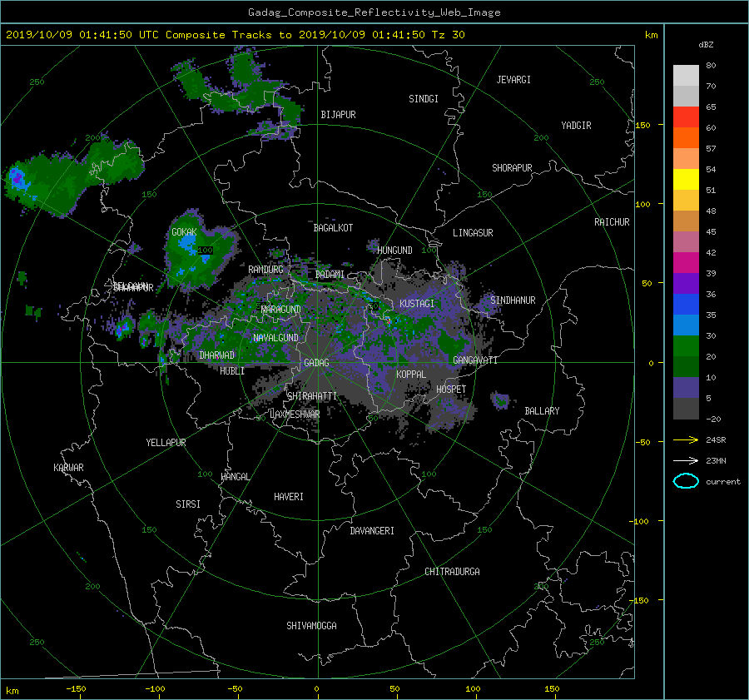749x700 pixels.
Task: Click the GADAG radar center label
Action: coord(317,363)
